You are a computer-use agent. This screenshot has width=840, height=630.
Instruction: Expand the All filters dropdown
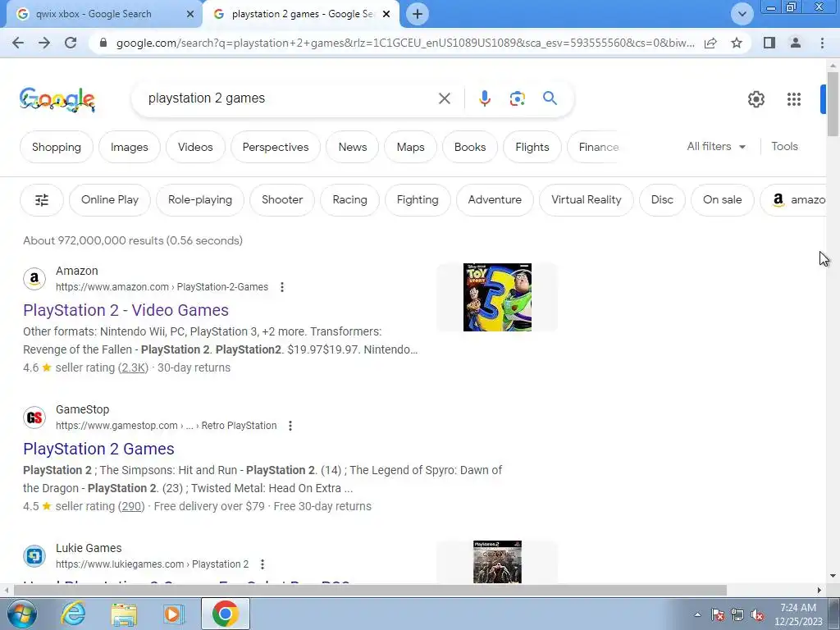tap(716, 146)
